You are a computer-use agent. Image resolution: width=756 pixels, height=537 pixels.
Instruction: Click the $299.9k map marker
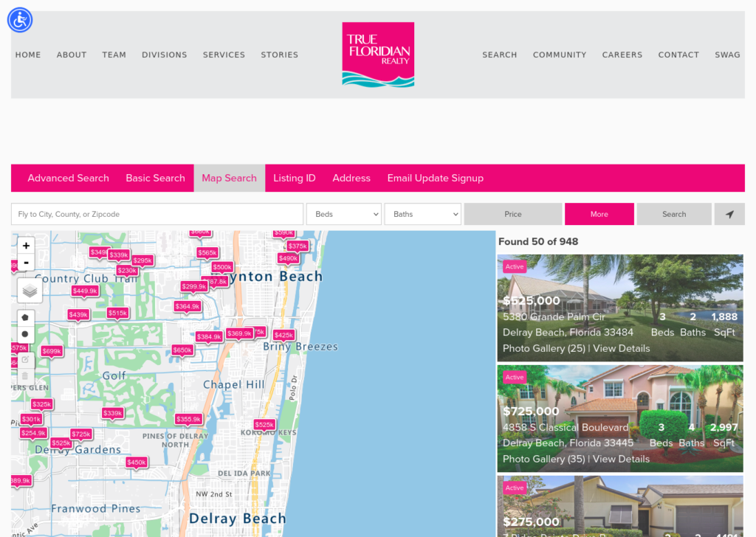click(194, 286)
